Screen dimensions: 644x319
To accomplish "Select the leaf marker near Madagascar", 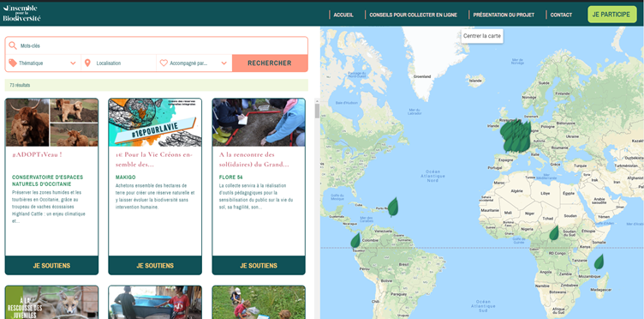I will click(x=599, y=262).
